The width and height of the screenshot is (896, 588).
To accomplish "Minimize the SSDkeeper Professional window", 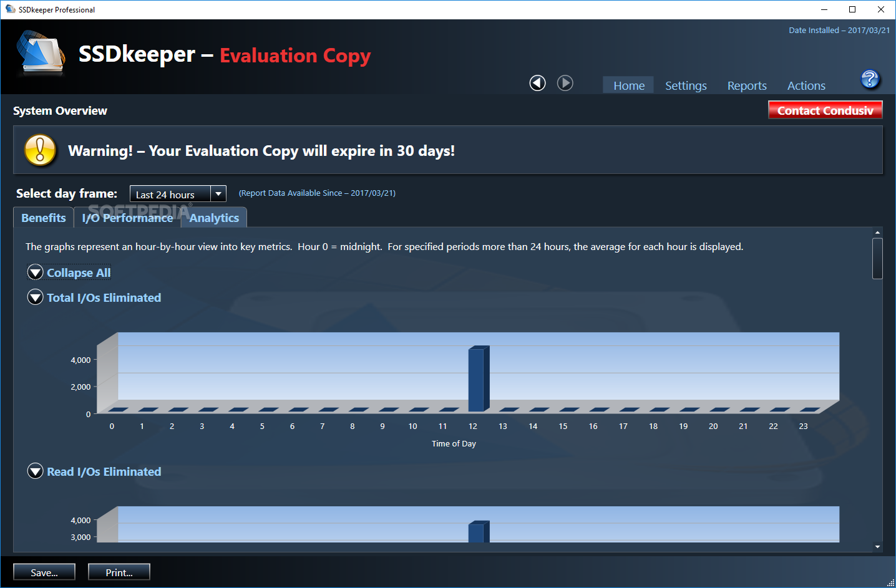I will pyautogui.click(x=824, y=9).
